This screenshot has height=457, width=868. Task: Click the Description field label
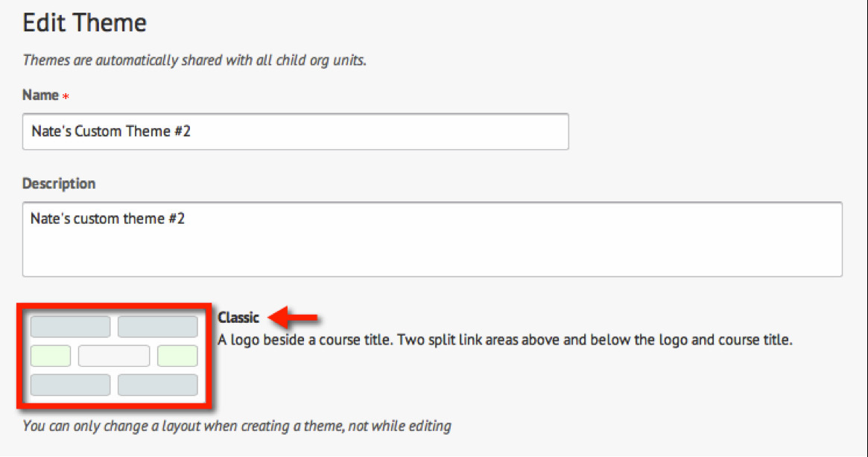pyautogui.click(x=59, y=183)
